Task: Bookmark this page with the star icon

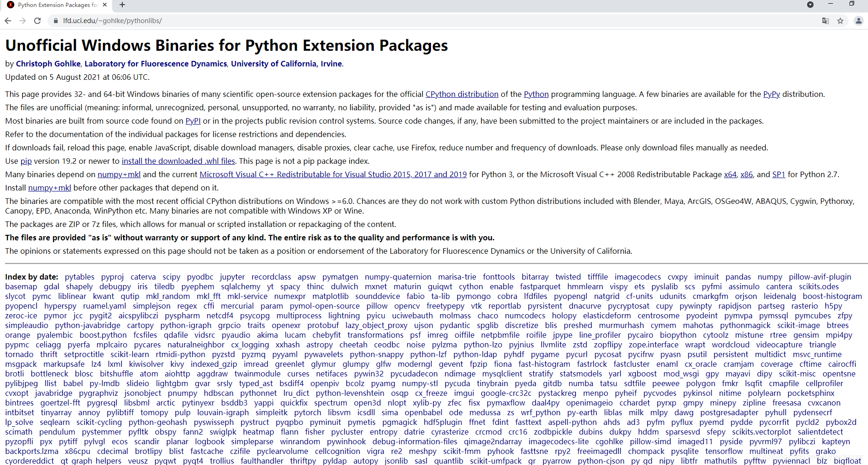Action: (840, 21)
